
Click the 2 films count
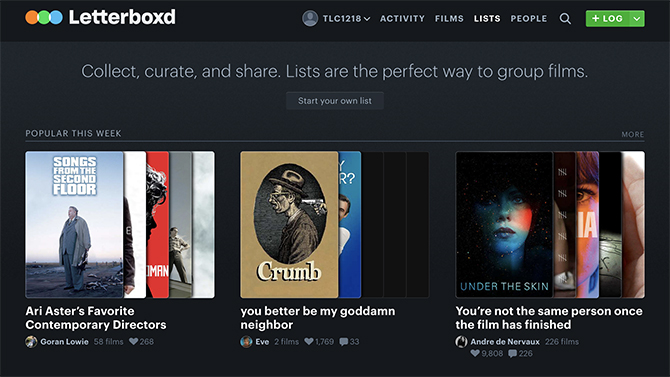click(x=287, y=342)
